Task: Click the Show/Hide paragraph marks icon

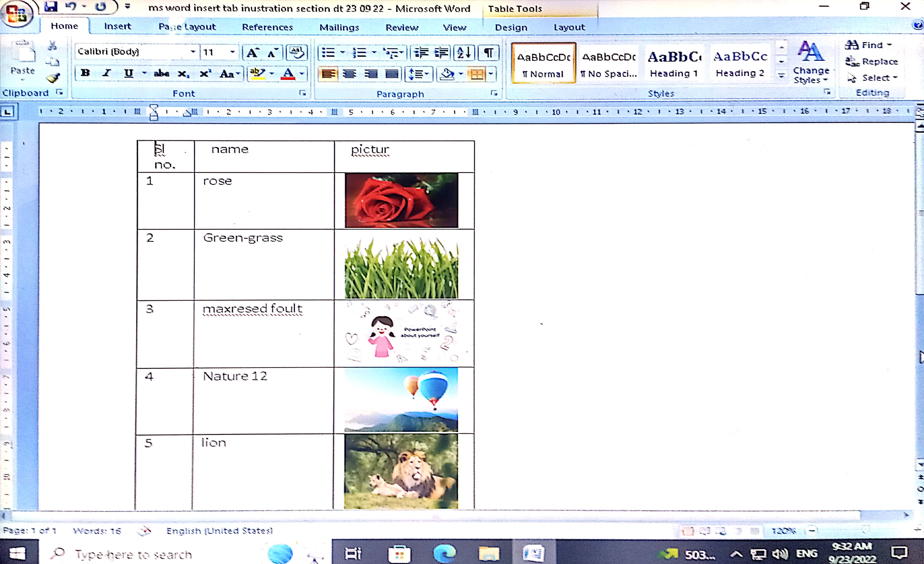Action: 488,52
